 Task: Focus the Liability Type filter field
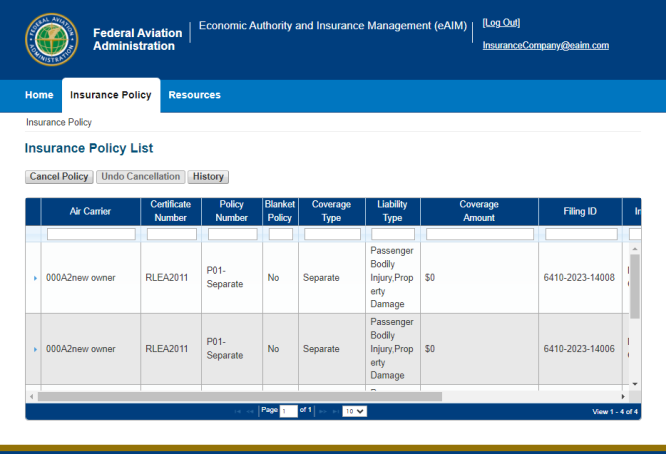393,234
